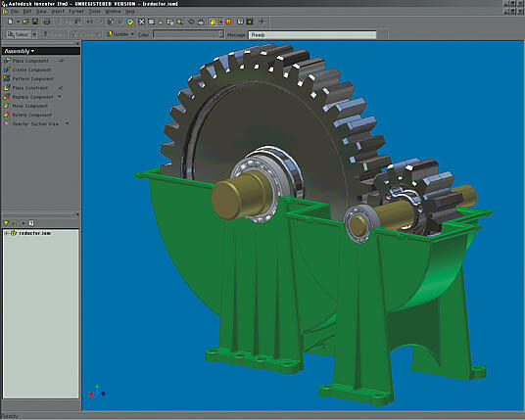Click the Create Component tool

(27, 70)
